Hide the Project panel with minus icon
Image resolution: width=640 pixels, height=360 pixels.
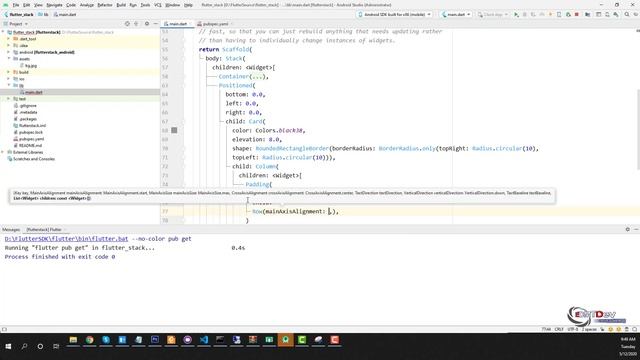coord(156,24)
